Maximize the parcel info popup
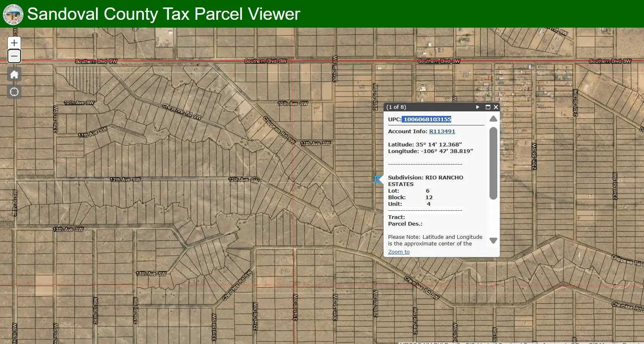This screenshot has height=344, width=644. [488, 107]
